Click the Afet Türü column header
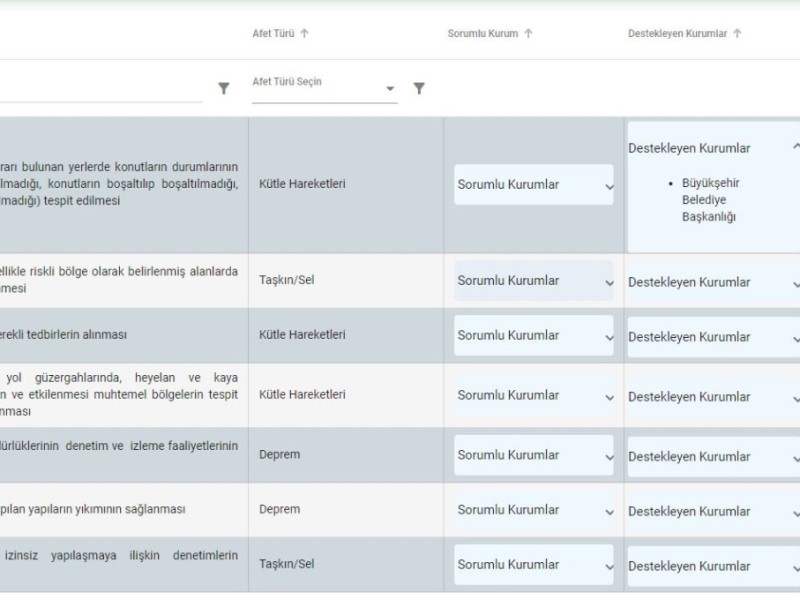The image size is (800, 600). 274,33
